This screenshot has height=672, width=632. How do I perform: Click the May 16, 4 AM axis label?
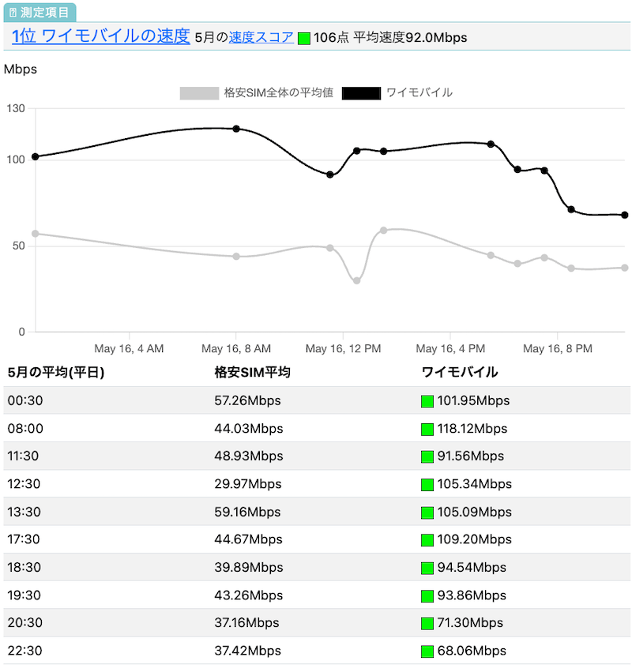click(129, 349)
